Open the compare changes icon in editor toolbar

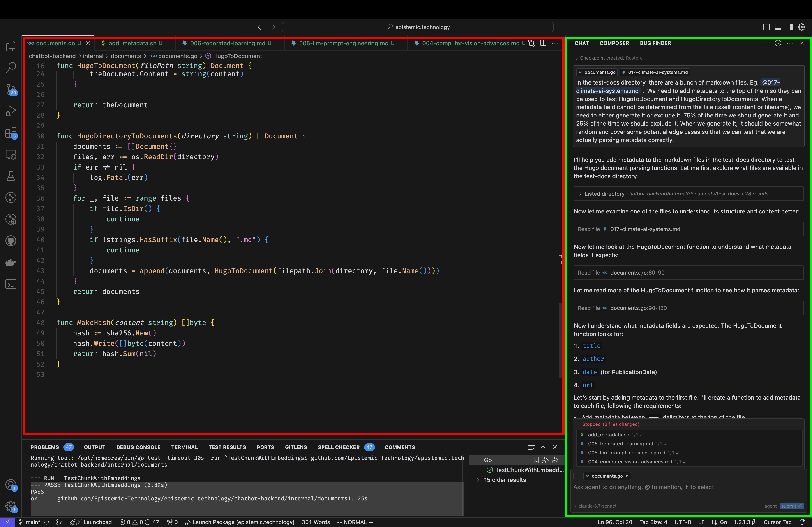(532, 43)
